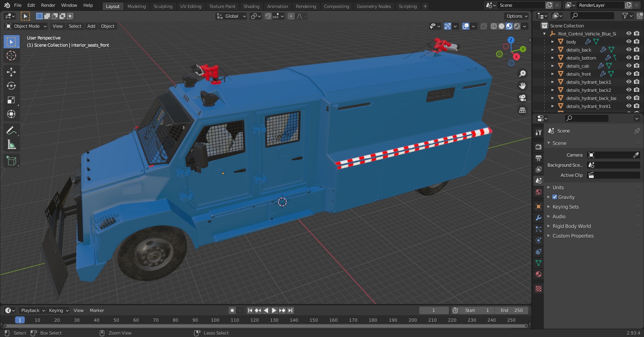The height and width of the screenshot is (337, 644).
Task: Open the Options dropdown
Action: 517,16
